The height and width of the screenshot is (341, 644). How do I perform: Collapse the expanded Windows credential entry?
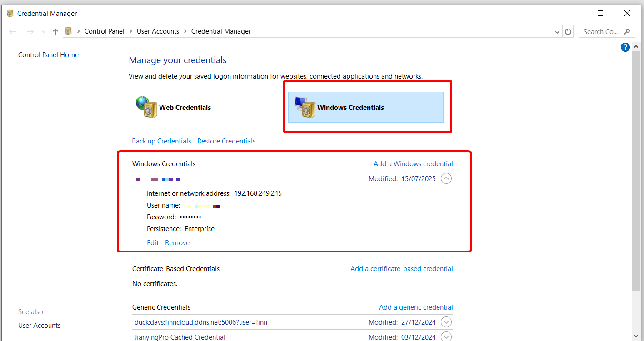[446, 179]
